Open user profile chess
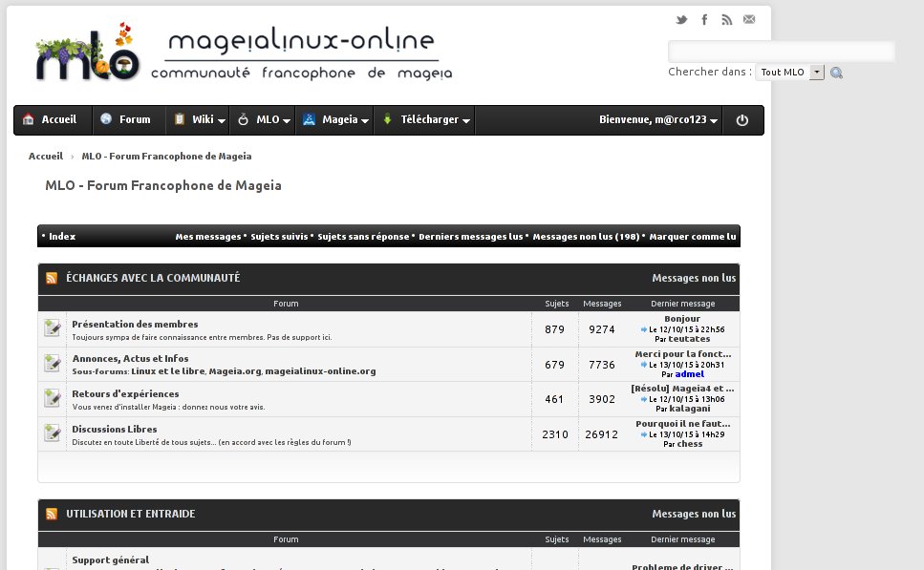The width and height of the screenshot is (924, 570). (x=690, y=444)
